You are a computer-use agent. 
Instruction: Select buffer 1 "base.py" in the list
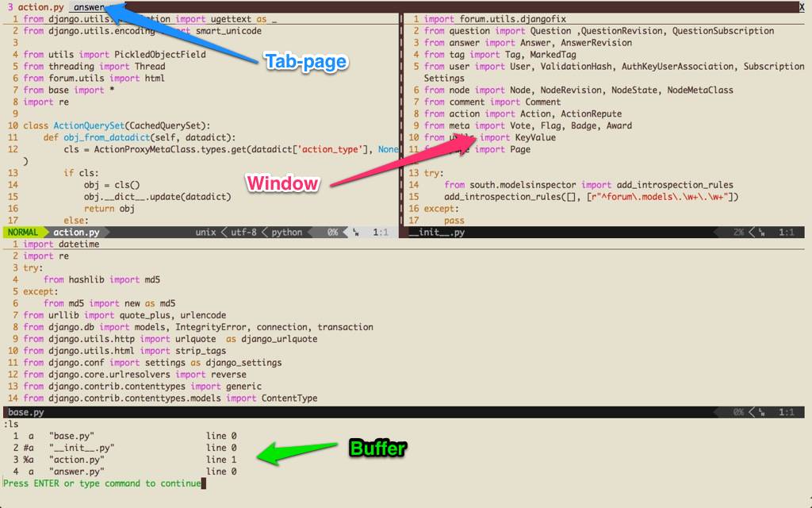click(124, 436)
